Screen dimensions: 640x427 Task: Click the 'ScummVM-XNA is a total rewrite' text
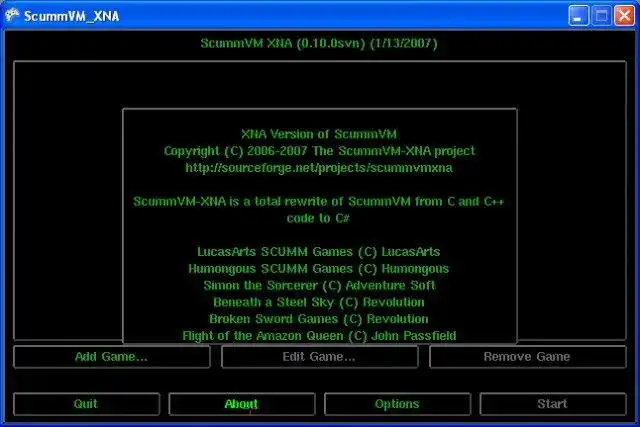[319, 201]
